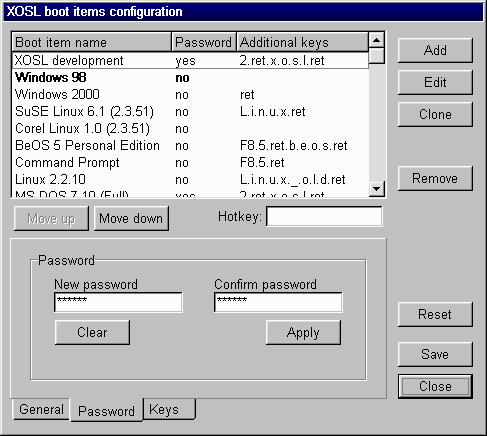Click the 2.ret.x.o.s.l.ret keys cell
The width and height of the screenshot is (487, 436).
click(x=282, y=60)
